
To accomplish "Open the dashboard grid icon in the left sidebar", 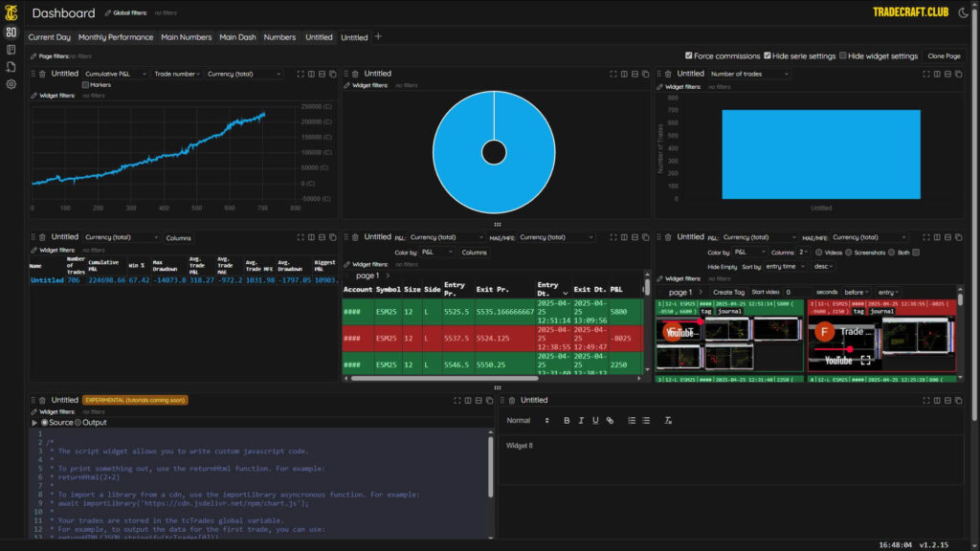I will 11,32.
